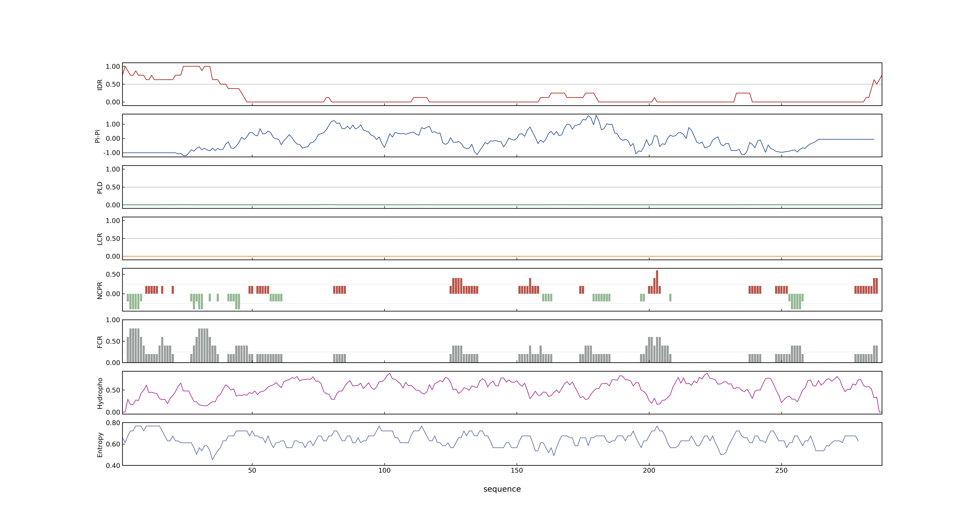
Task: Click the 0.50 tick on PLD axis
Action: coord(113,187)
